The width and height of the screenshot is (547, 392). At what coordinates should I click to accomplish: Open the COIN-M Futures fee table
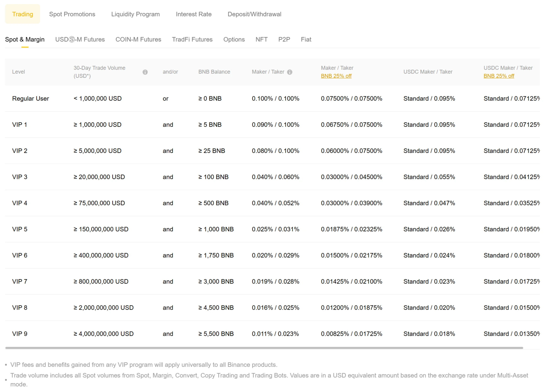[138, 39]
